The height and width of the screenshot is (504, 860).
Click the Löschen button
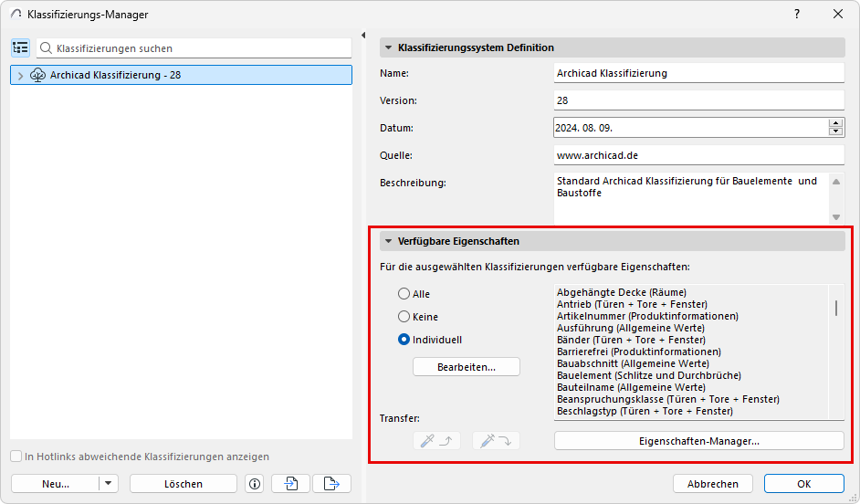coord(184,484)
